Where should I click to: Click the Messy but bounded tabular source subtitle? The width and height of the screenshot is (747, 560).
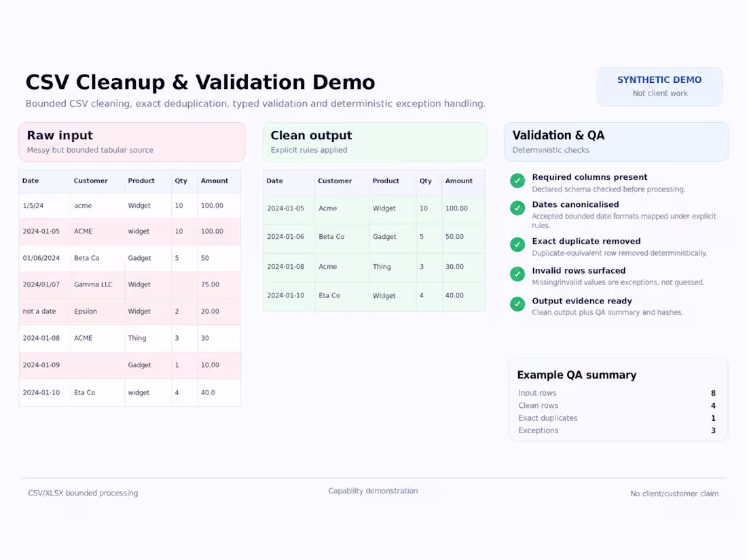pyautogui.click(x=90, y=150)
